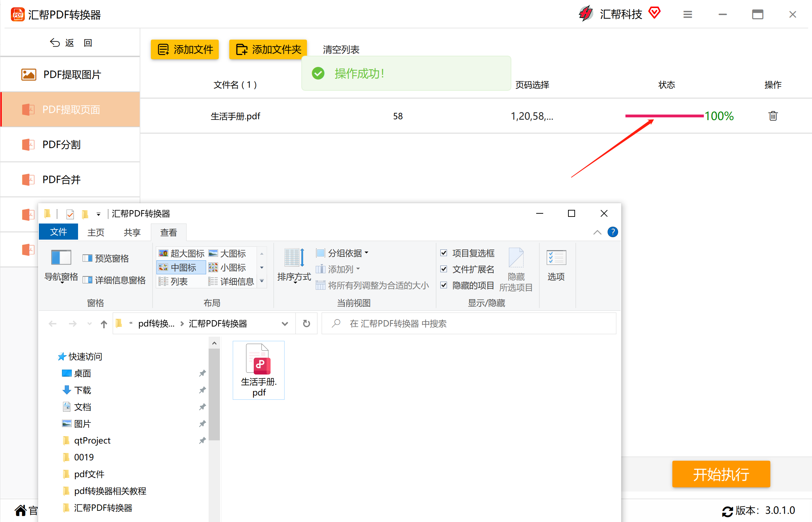Toggle the 预览窗格 preview pane

coord(106,259)
